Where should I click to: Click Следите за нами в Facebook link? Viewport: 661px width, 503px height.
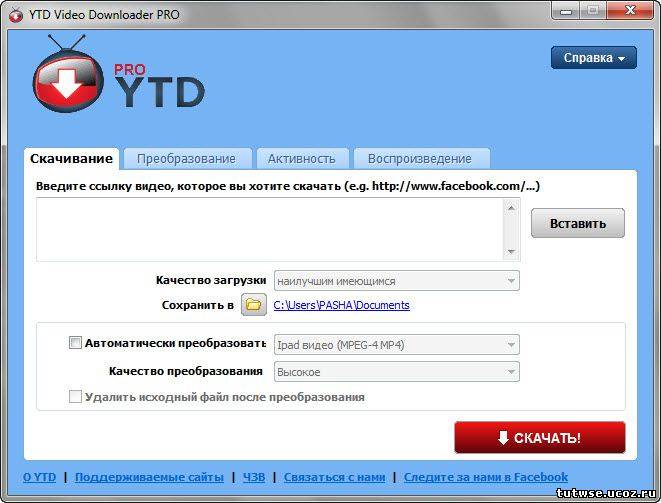coord(485,477)
